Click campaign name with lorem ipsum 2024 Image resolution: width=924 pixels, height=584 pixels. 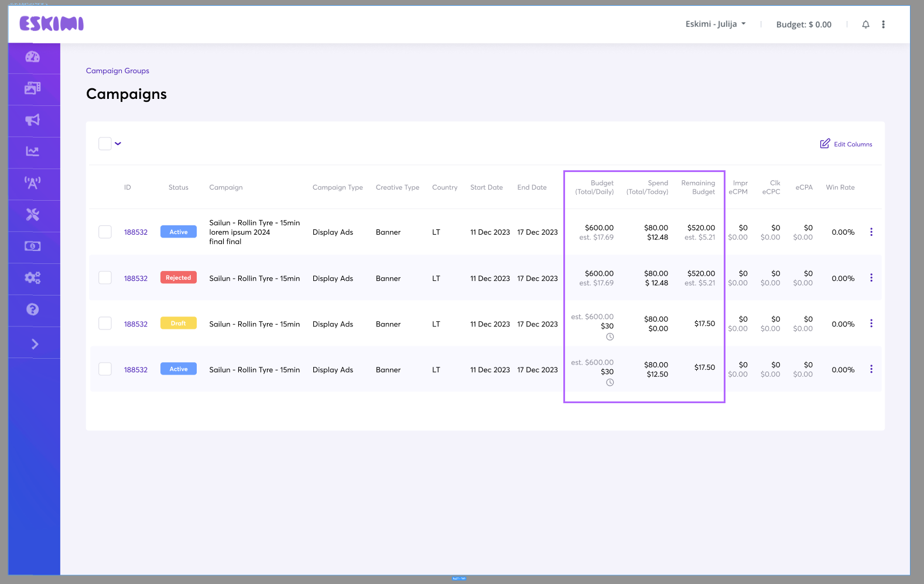tap(255, 232)
